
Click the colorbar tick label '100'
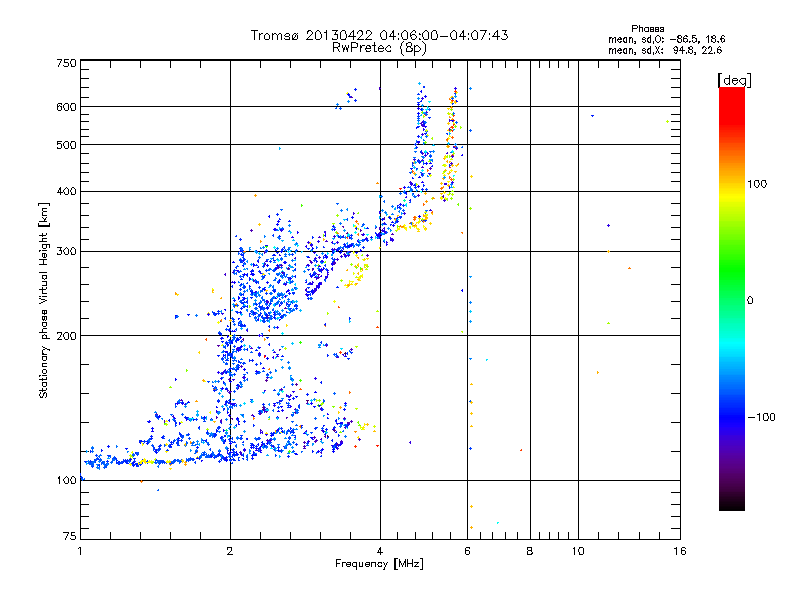[757, 184]
